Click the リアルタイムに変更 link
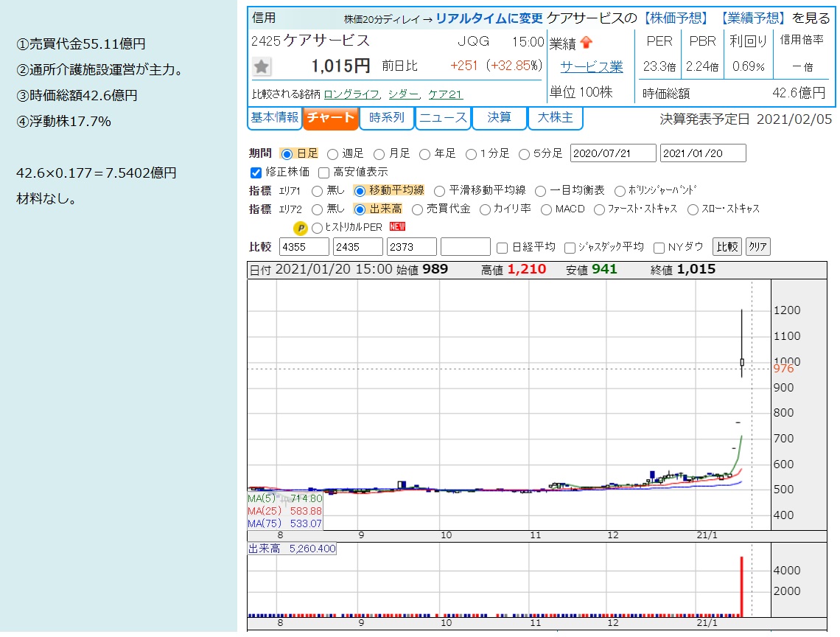The width and height of the screenshot is (840, 637). point(489,18)
